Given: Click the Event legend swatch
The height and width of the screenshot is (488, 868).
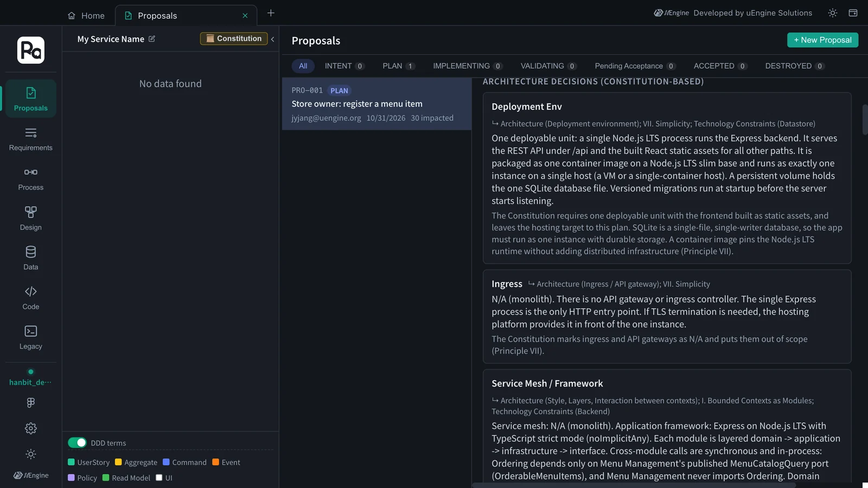Looking at the screenshot, I should click(215, 462).
